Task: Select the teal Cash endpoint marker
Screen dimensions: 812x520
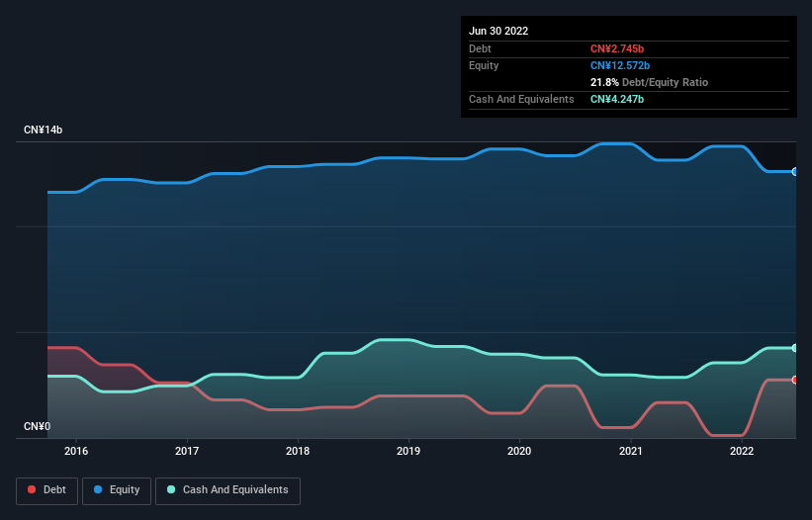Action: tap(795, 348)
